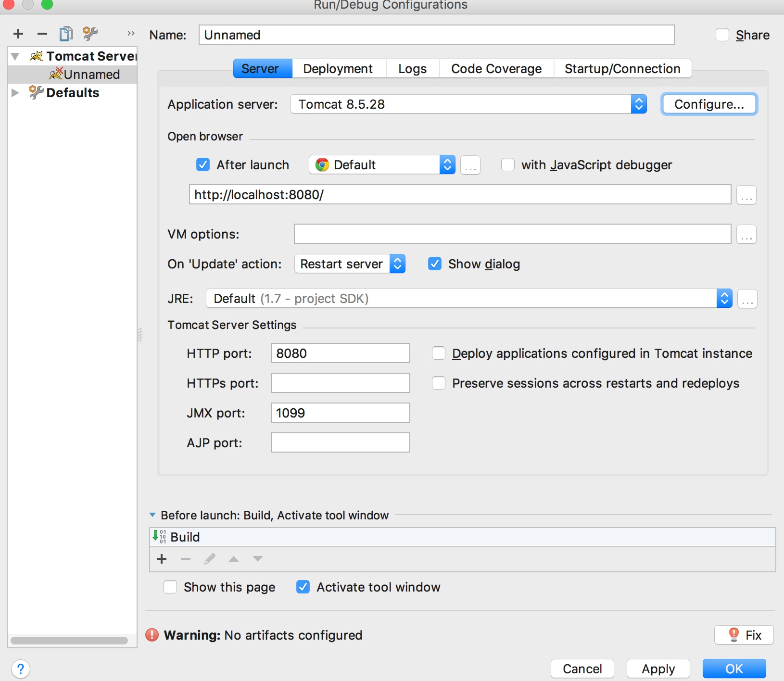Edit before-launch task with pencil icon
Image resolution: width=784 pixels, height=681 pixels.
pos(210,559)
